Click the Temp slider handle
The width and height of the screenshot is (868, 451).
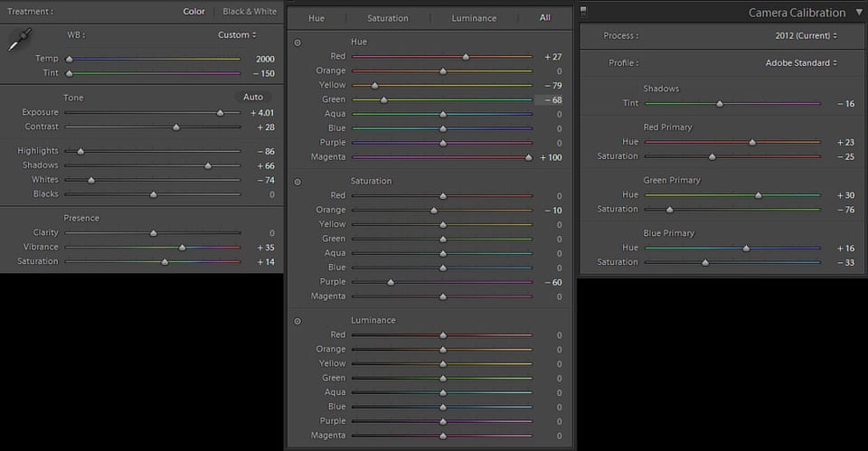tap(70, 59)
